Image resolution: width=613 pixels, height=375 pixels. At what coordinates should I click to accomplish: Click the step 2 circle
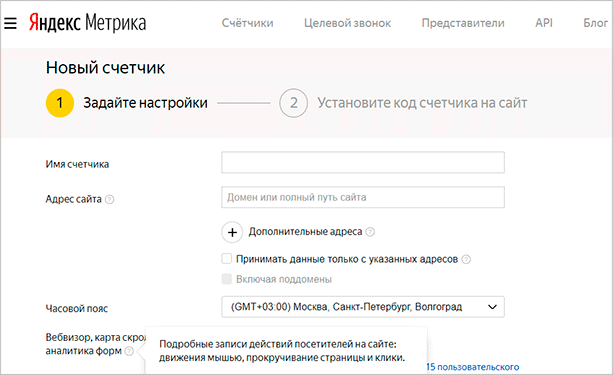click(294, 103)
